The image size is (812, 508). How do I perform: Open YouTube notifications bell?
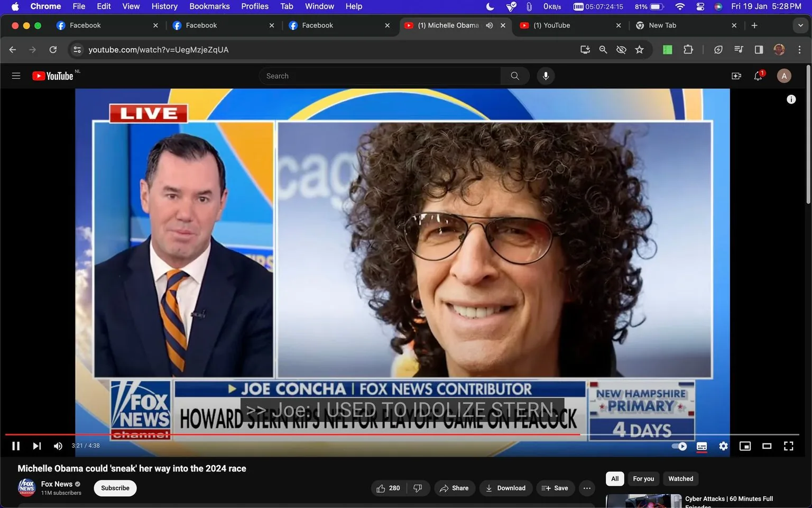coord(758,76)
